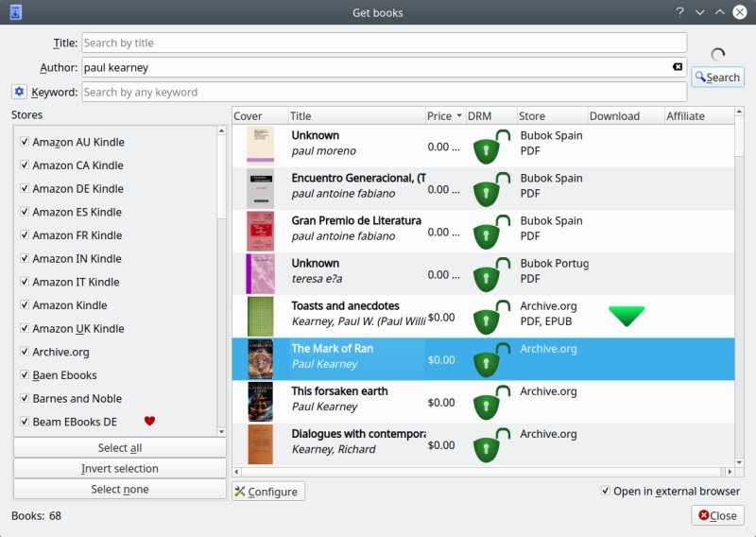Sort results by Price column header
The height and width of the screenshot is (537, 756).
tap(445, 115)
